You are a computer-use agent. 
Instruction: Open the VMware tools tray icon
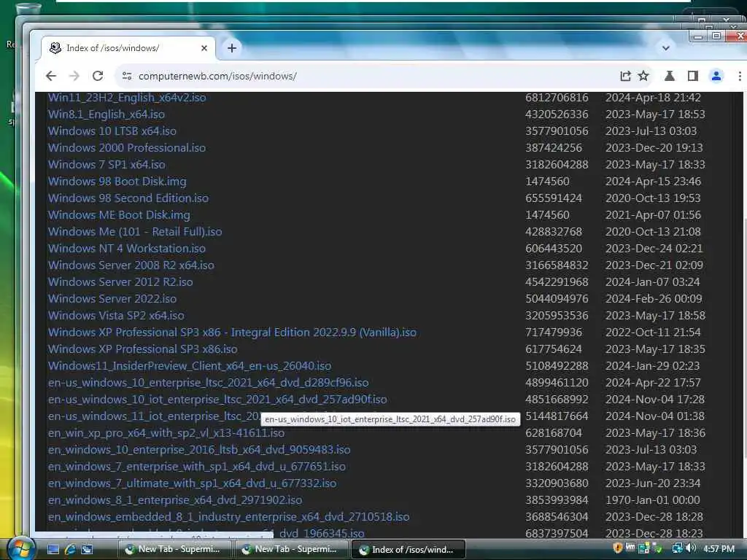pos(630,548)
